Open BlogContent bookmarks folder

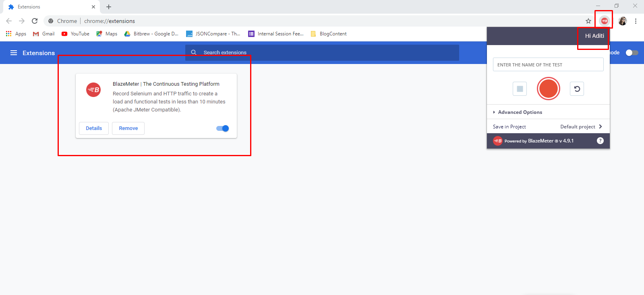329,34
